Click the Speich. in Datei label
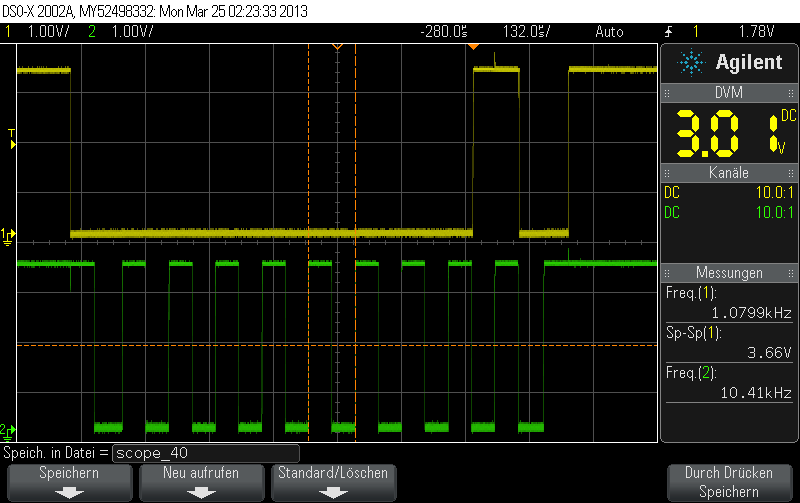Image resolution: width=800 pixels, height=503 pixels. 56,453
